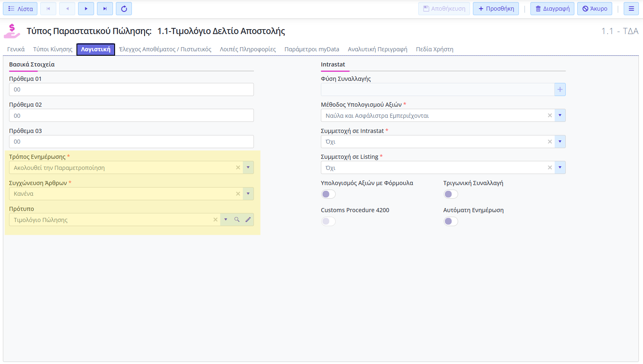Jump to the last record
The width and height of the screenshot is (643, 364).
coord(105,9)
